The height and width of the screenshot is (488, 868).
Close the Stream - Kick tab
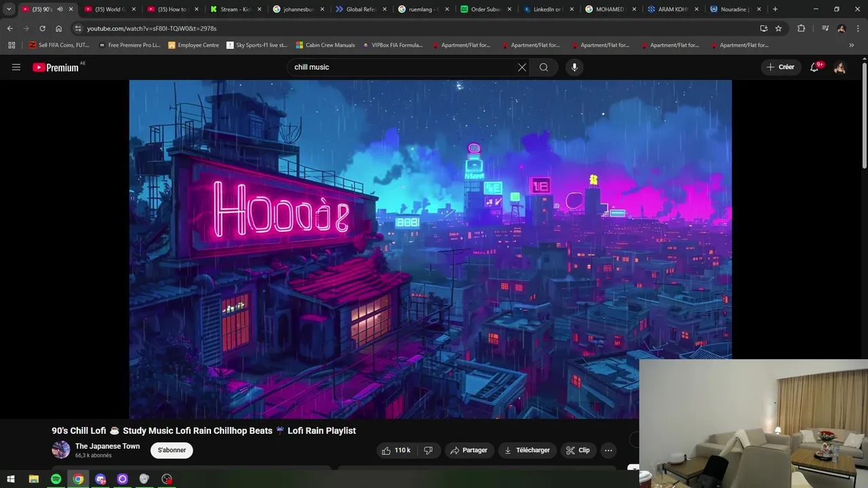coord(259,9)
